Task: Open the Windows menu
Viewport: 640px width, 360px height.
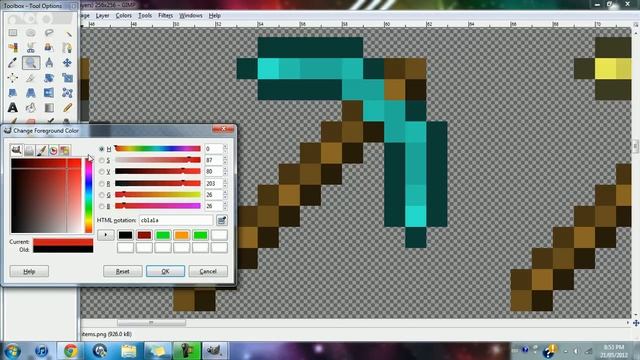Action: coord(191,16)
